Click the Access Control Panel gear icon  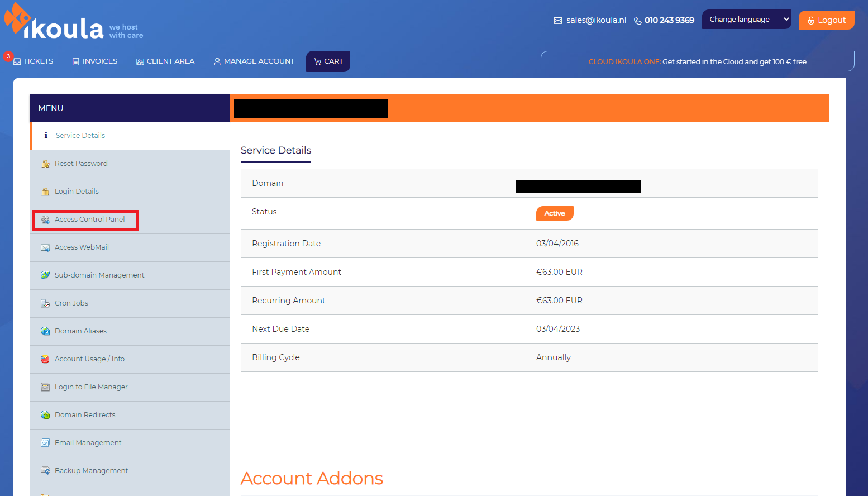(x=45, y=220)
